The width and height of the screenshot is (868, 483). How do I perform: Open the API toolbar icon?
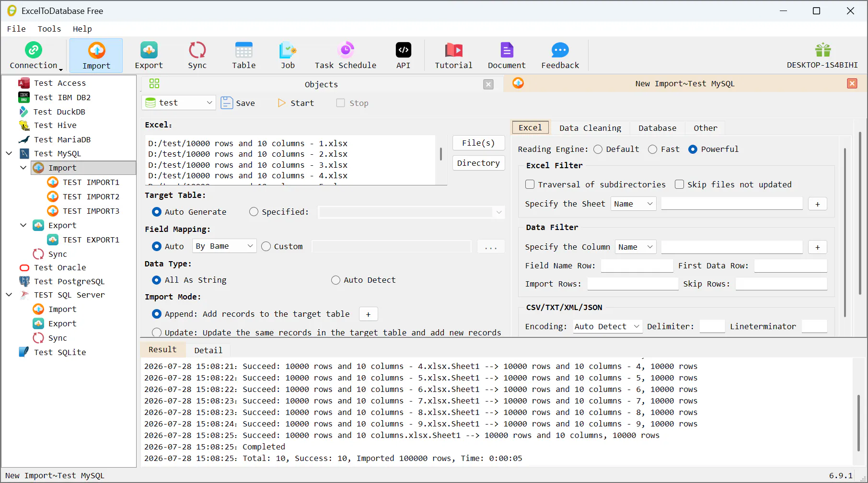(404, 56)
